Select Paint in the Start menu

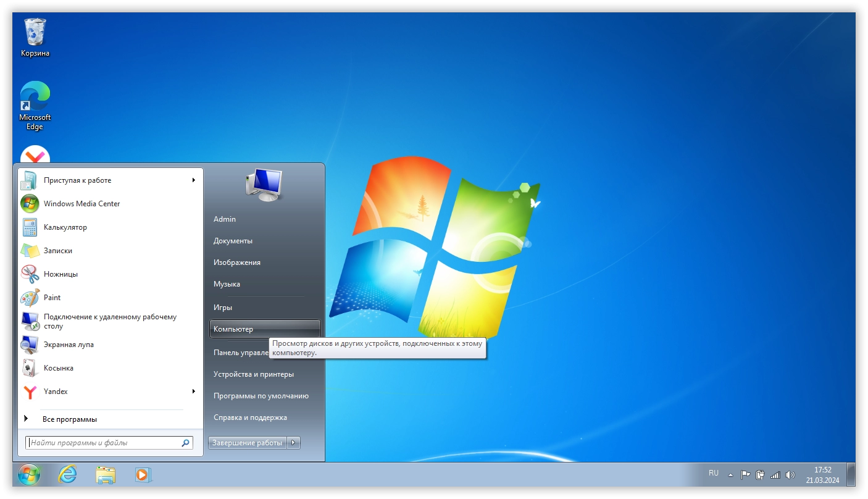coord(52,298)
